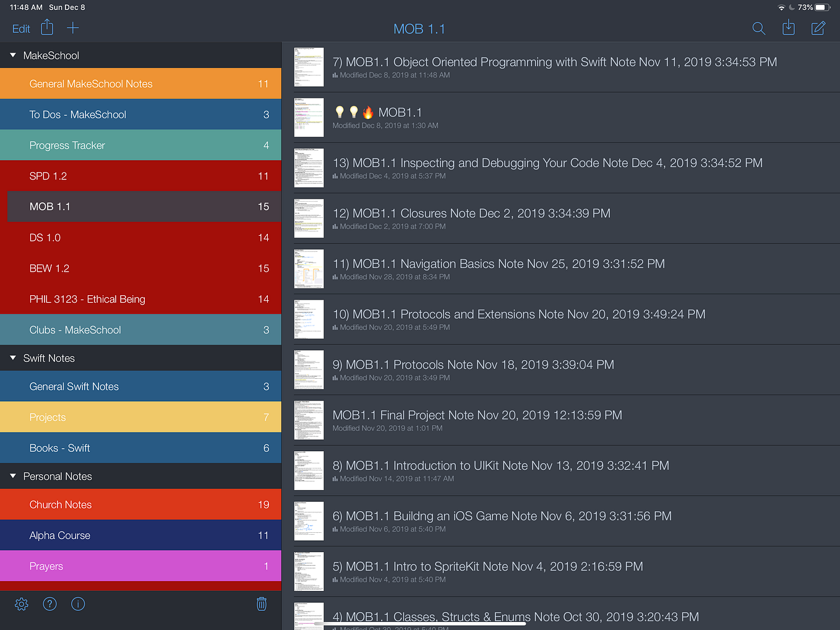Viewport: 840px width, 630px height.
Task: Open note 6) Buildng an iOS Game
Action: coord(561,521)
